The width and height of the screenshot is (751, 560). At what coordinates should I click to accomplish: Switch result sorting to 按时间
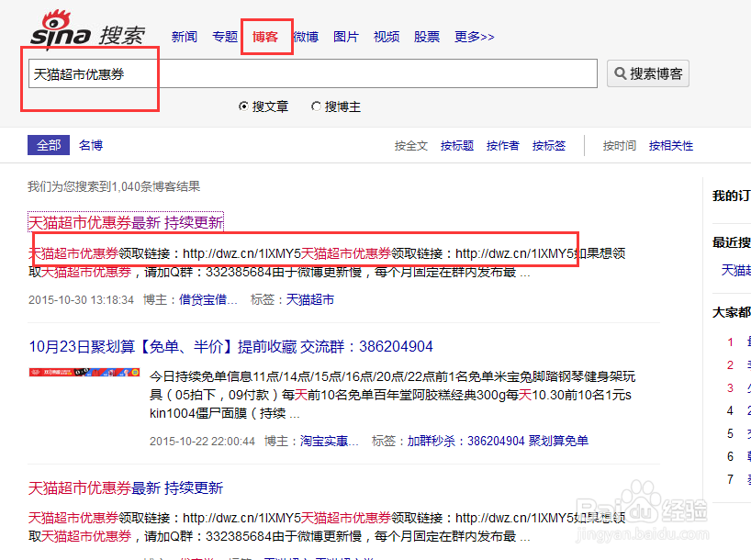[619, 145]
